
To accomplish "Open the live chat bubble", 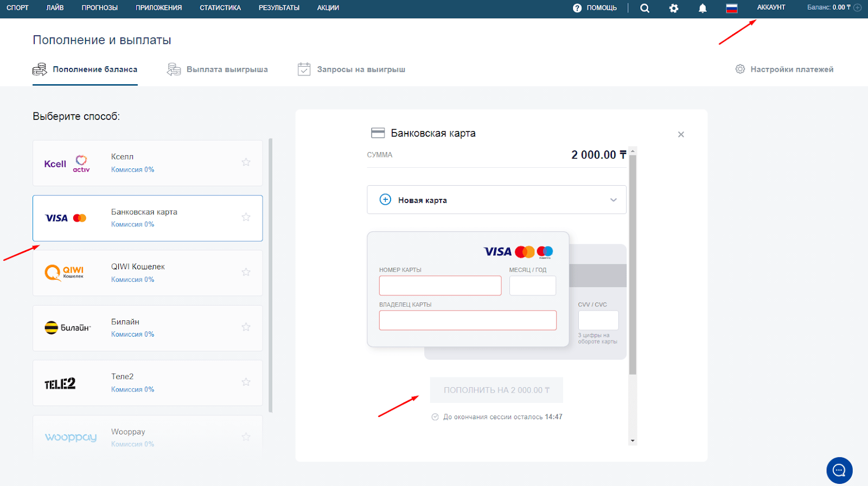I will coord(839,470).
